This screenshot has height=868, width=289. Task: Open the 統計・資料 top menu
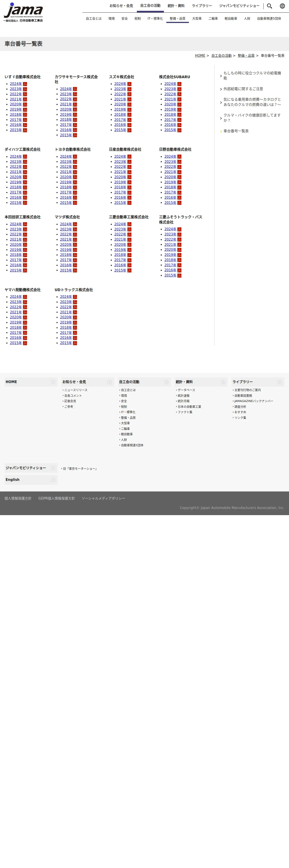pos(176,6)
